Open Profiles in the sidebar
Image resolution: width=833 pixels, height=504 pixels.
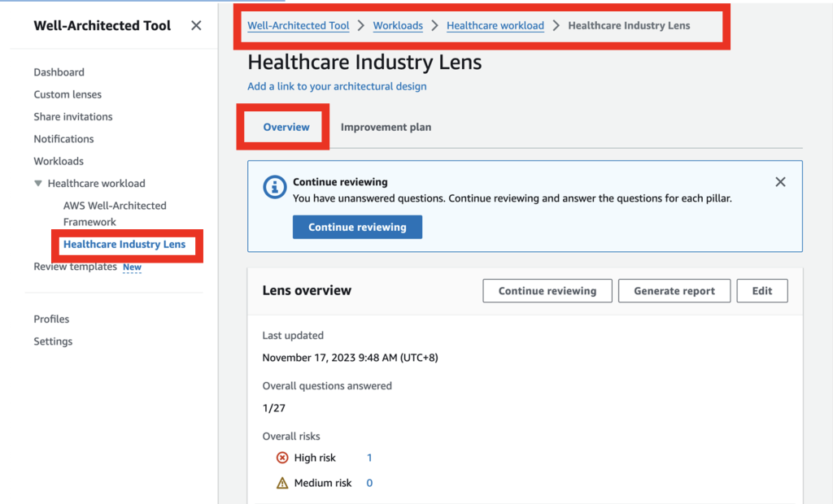point(51,319)
